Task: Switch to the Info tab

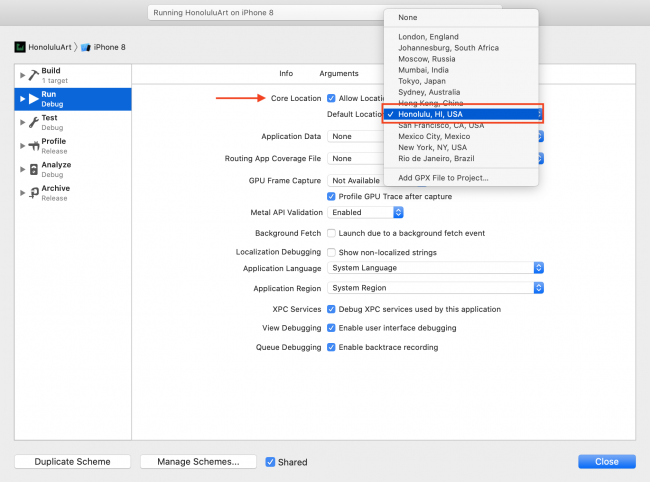Action: [286, 73]
